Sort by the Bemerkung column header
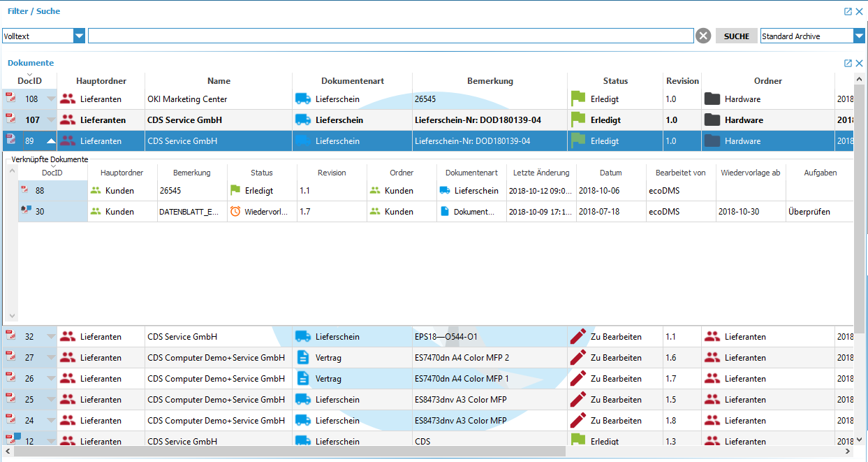The width and height of the screenshot is (868, 462). (x=490, y=81)
